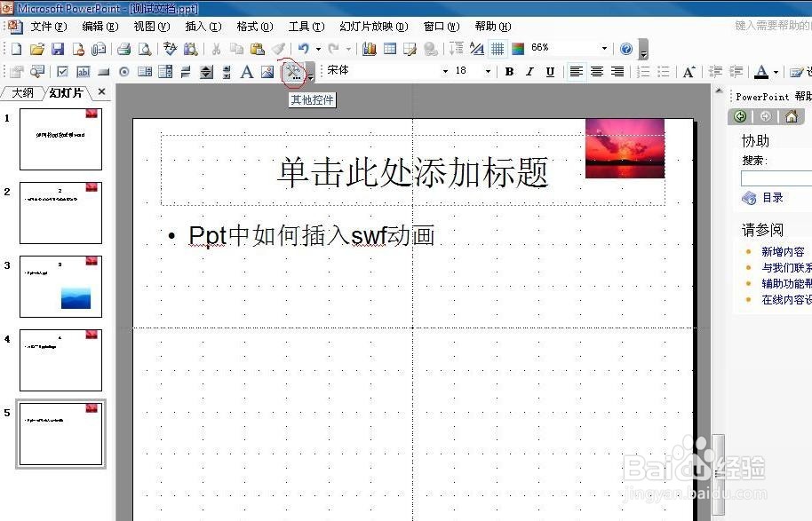The height and width of the screenshot is (521, 812).
Task: Open the font color swatch dropdown
Action: [774, 70]
